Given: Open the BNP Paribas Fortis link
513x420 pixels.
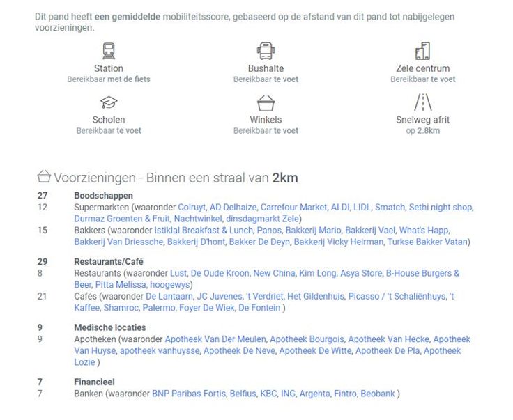Looking at the screenshot, I should [190, 394].
